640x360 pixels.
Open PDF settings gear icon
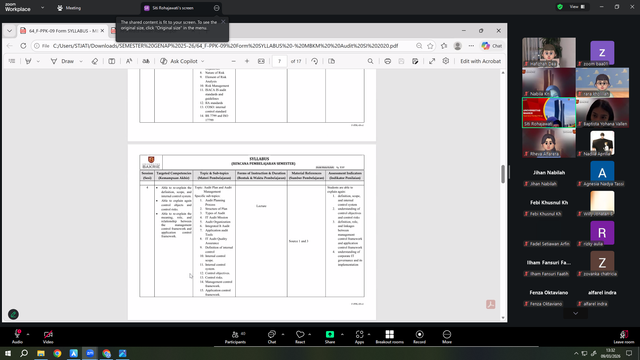(446, 61)
